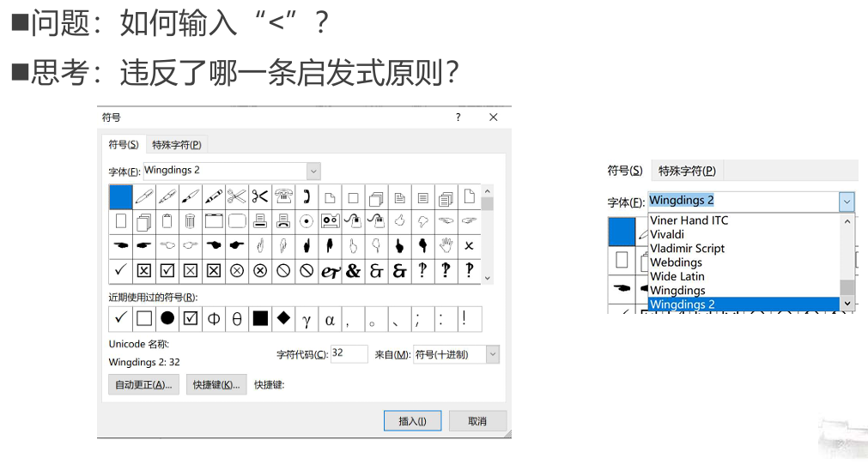Pick checked box in recently used row
This screenshot has width=868, height=476.
[191, 318]
